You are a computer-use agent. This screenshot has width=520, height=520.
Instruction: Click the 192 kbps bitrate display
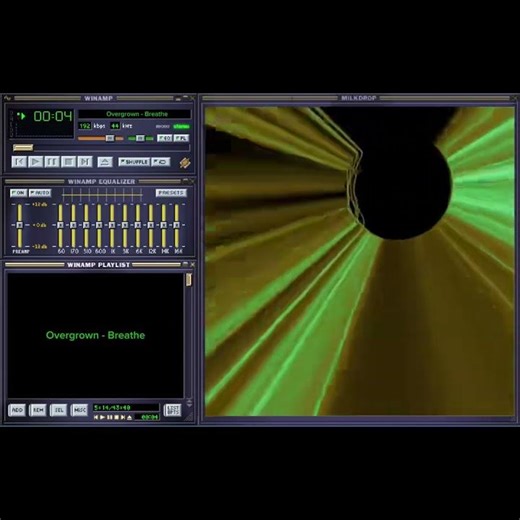pos(85,126)
